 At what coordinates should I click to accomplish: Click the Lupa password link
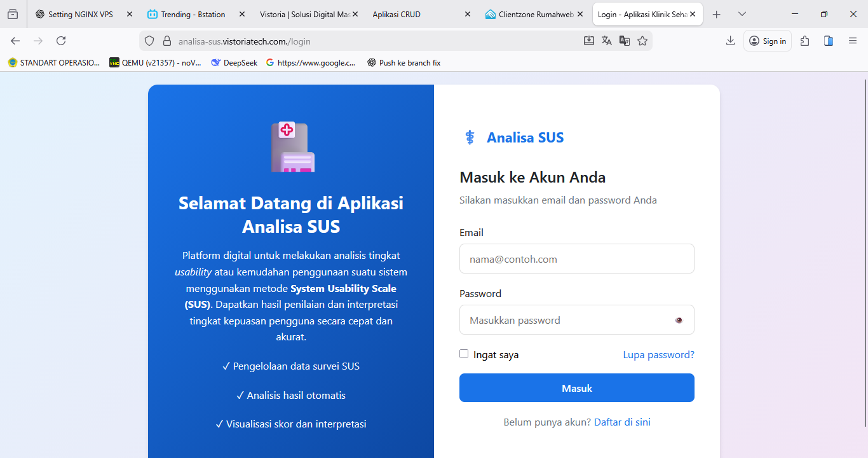pyautogui.click(x=658, y=354)
